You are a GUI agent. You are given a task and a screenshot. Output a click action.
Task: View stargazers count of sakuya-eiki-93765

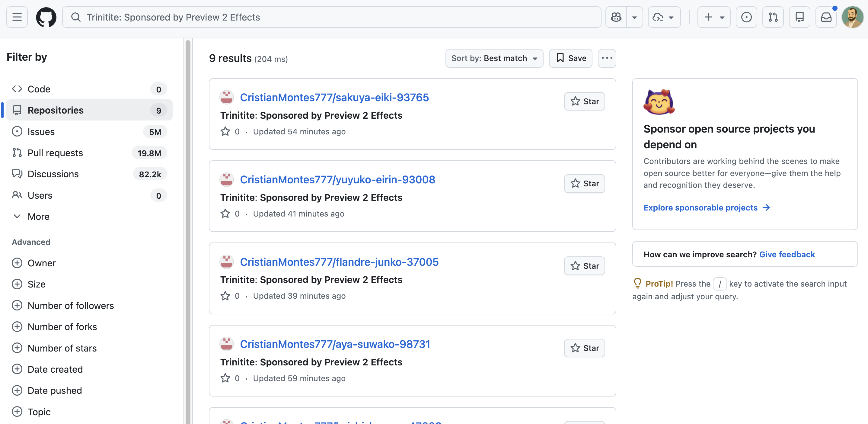(x=230, y=131)
